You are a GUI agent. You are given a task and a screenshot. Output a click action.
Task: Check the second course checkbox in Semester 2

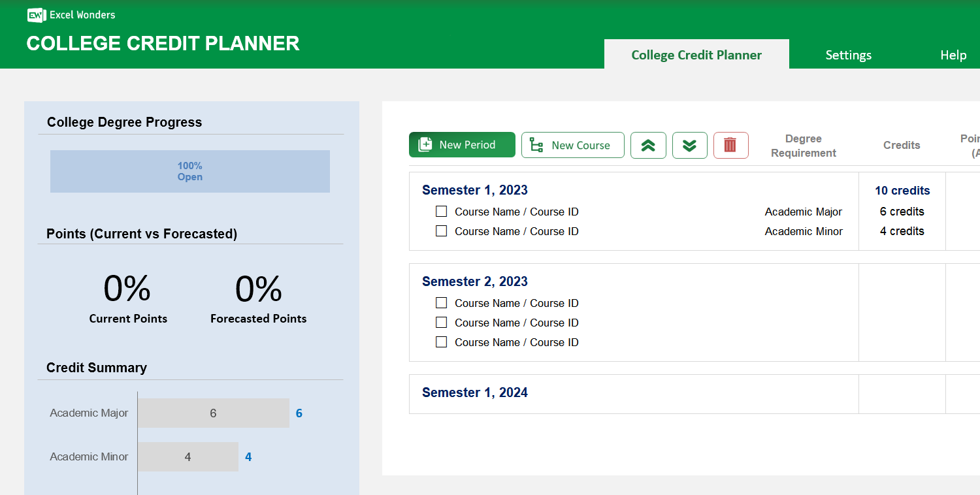click(441, 322)
